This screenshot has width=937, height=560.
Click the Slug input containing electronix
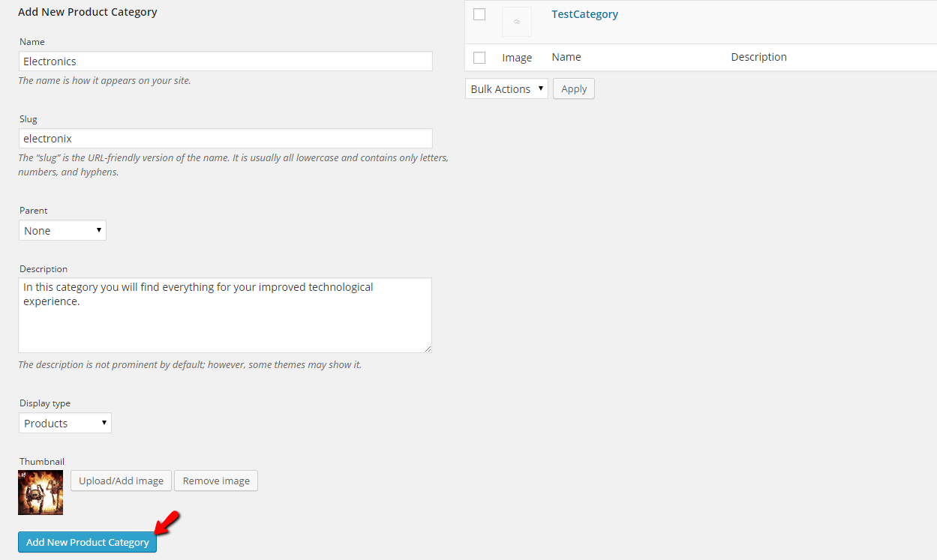pos(225,138)
